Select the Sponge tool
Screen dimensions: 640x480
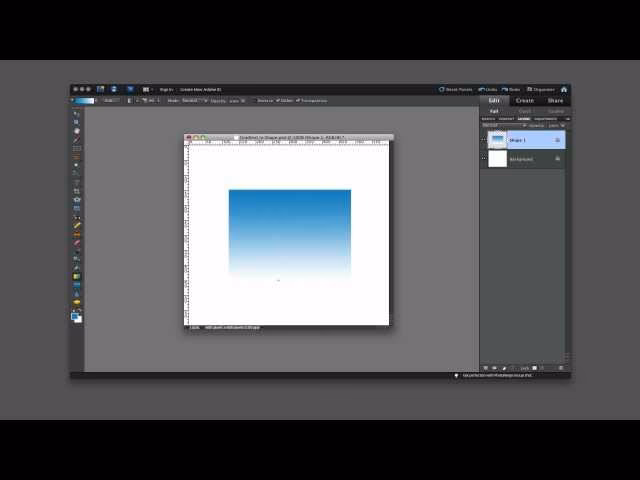click(x=76, y=302)
